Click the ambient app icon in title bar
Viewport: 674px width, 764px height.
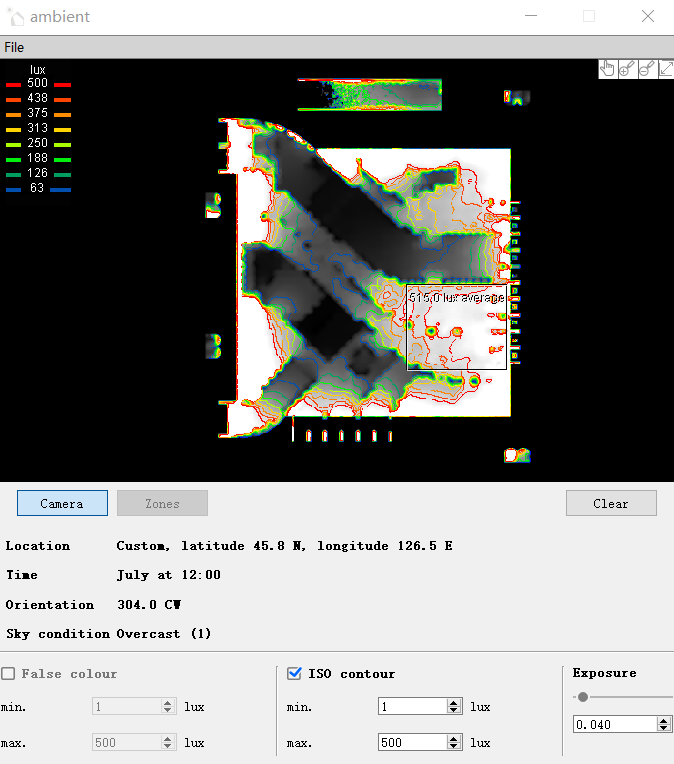(x=15, y=16)
